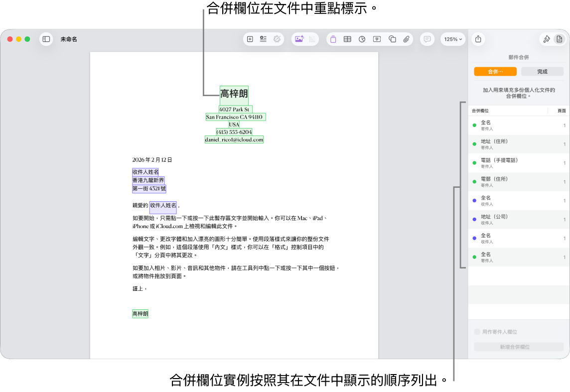Select first 全名 寄件人 row

tap(519, 126)
